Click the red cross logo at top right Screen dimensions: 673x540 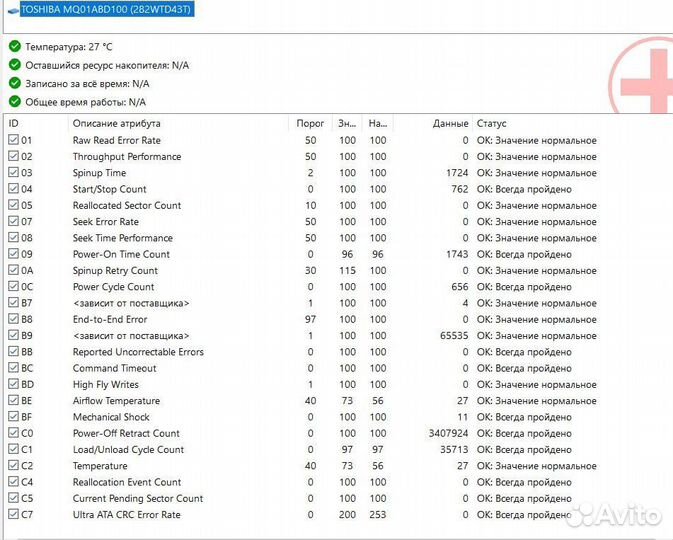(x=645, y=80)
